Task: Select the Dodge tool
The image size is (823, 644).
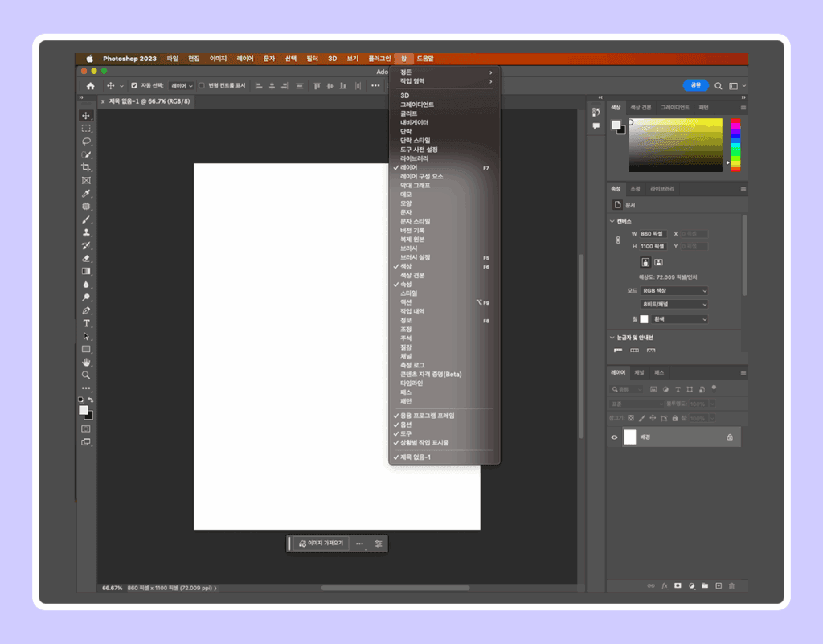Action: [x=86, y=297]
